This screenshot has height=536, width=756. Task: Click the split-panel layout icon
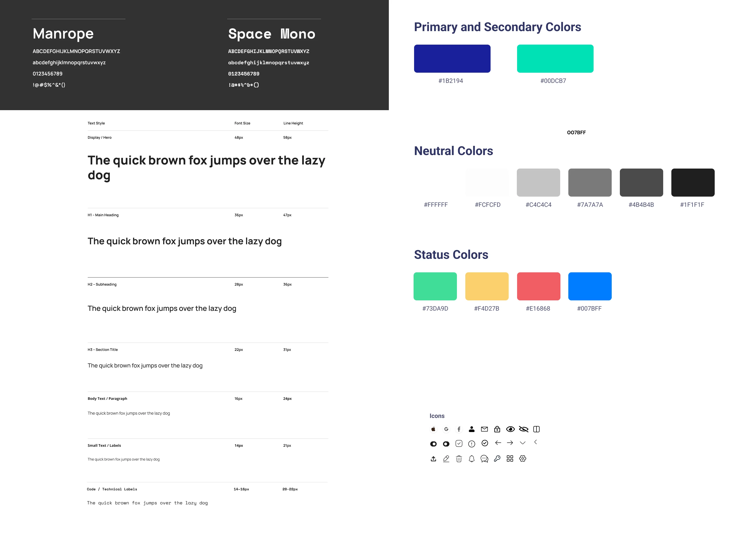536,429
